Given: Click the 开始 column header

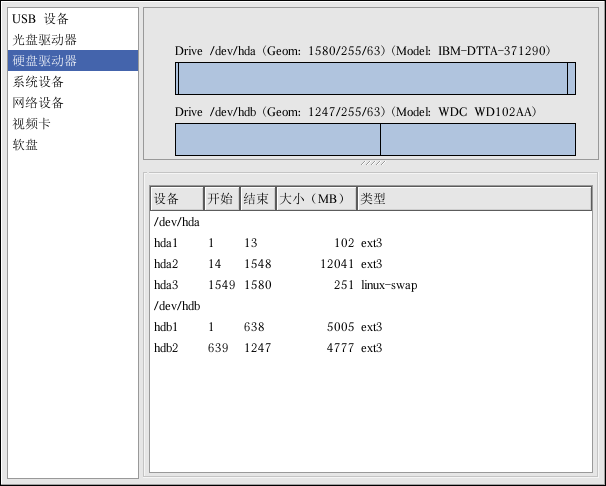Looking at the screenshot, I should [x=221, y=198].
